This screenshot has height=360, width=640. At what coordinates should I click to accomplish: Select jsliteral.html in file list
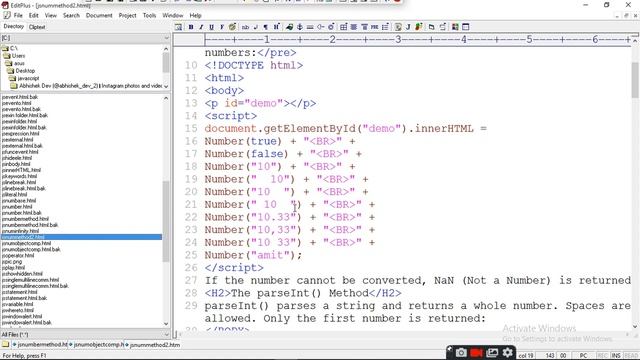pyautogui.click(x=15, y=195)
